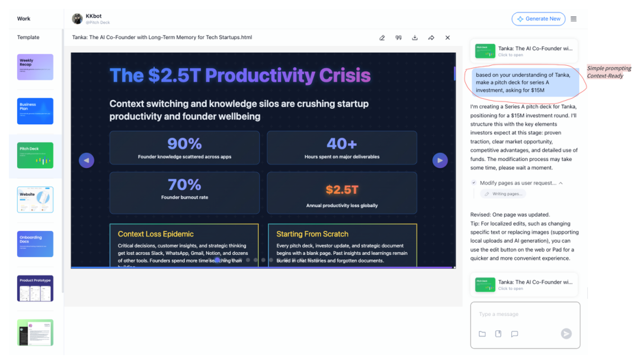
Task: Click the edit pencil icon in toolbar
Action: click(382, 37)
